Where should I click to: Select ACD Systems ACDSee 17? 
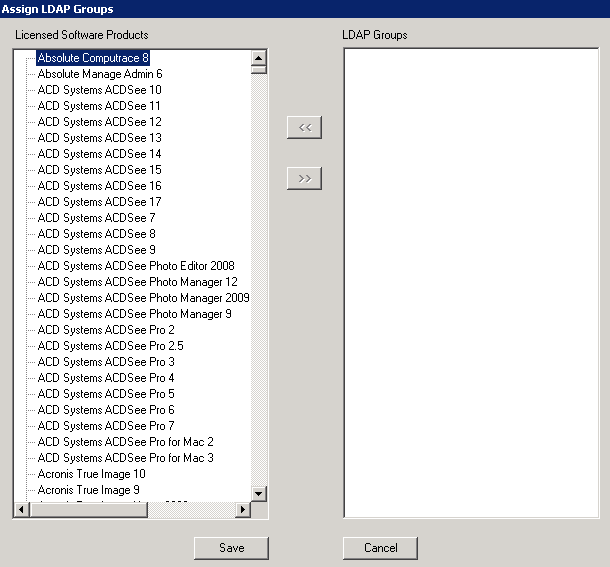(x=100, y=202)
